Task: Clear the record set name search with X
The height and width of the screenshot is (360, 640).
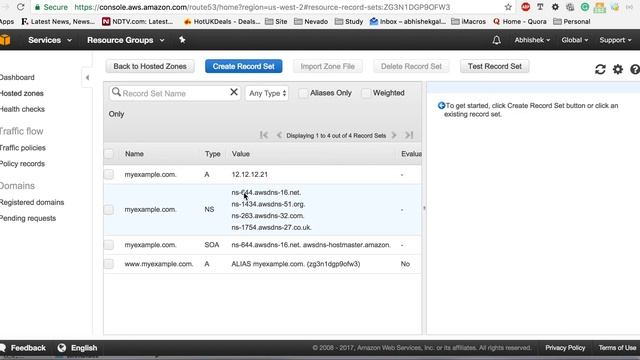Action: tap(234, 92)
